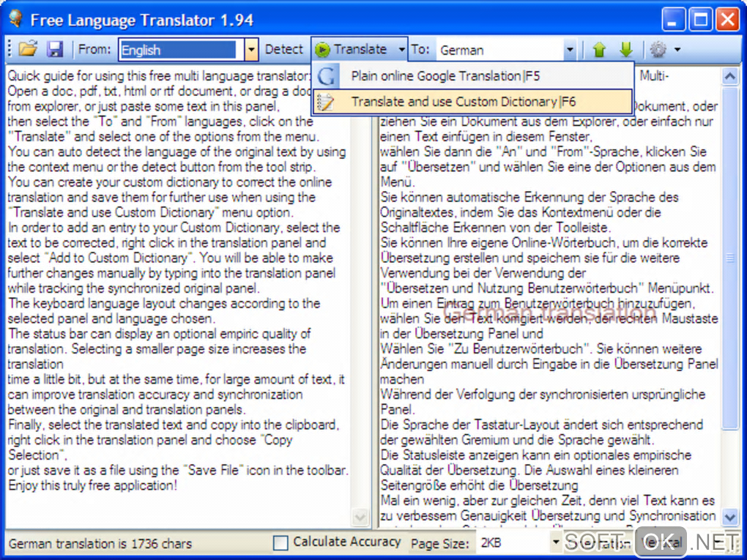Click the application icon in title bar
The image size is (747, 560).
point(15,19)
